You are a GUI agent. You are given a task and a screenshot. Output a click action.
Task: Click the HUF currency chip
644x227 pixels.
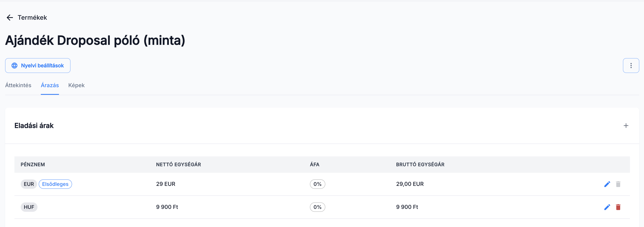(29, 207)
